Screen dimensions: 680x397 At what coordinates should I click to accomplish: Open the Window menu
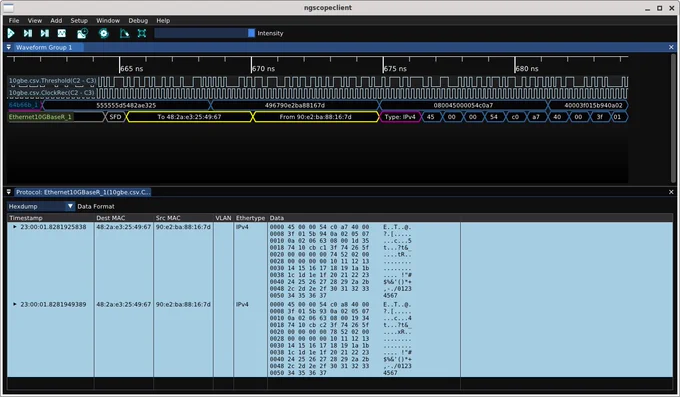tap(108, 20)
